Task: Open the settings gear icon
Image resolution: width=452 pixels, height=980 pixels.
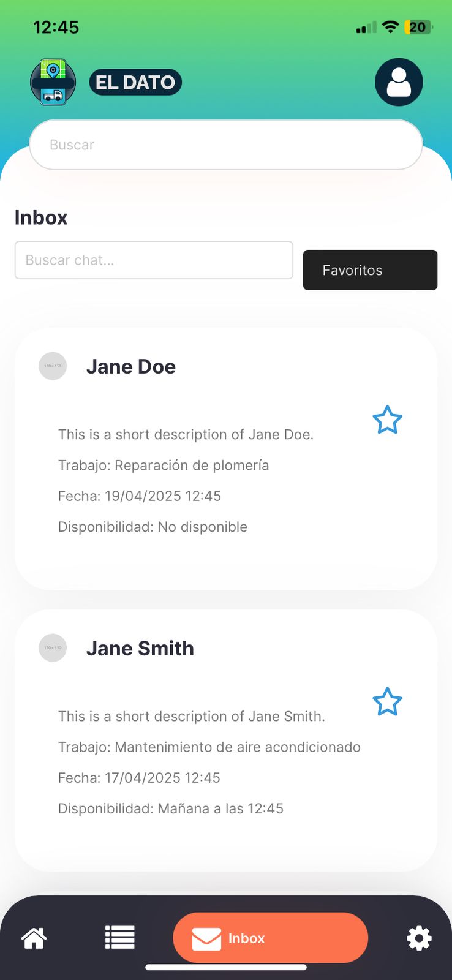Action: click(x=419, y=938)
